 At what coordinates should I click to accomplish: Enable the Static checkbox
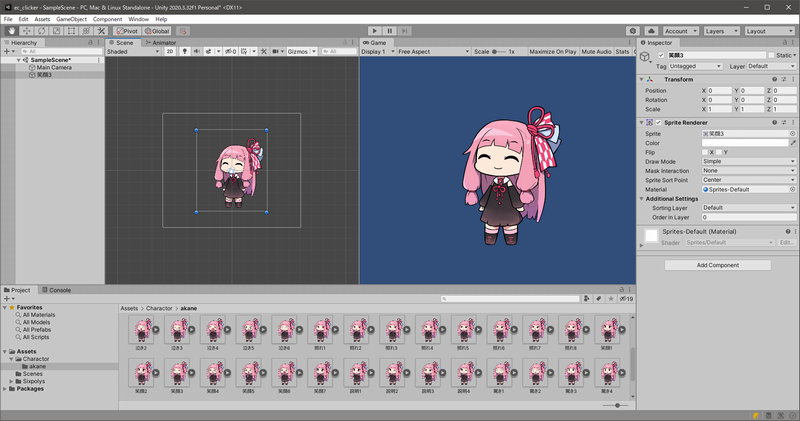[x=771, y=55]
